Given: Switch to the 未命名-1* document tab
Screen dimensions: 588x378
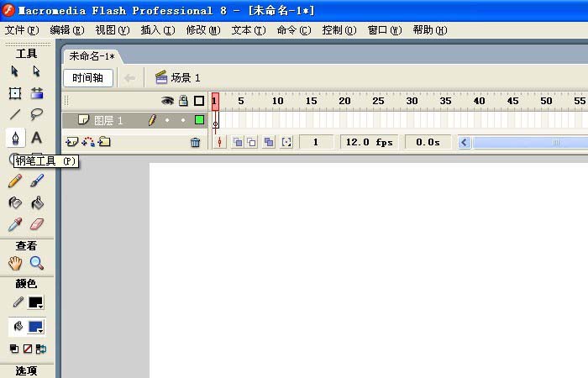Looking at the screenshot, I should 92,56.
